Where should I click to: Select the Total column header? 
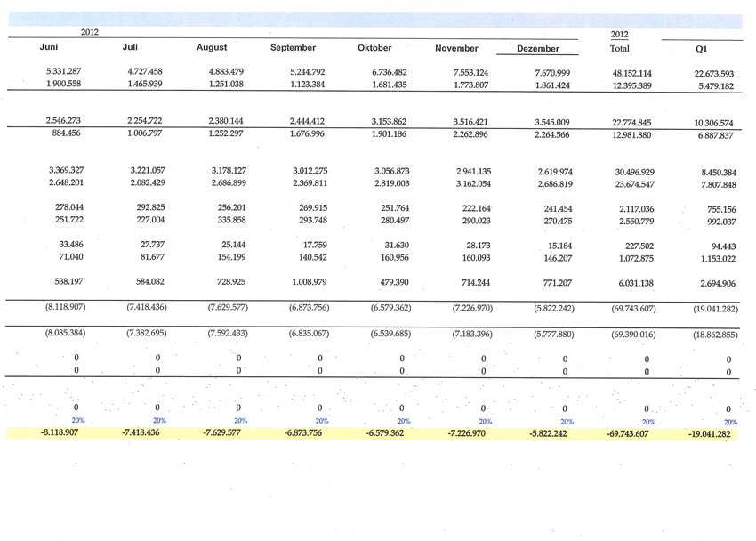(620, 48)
